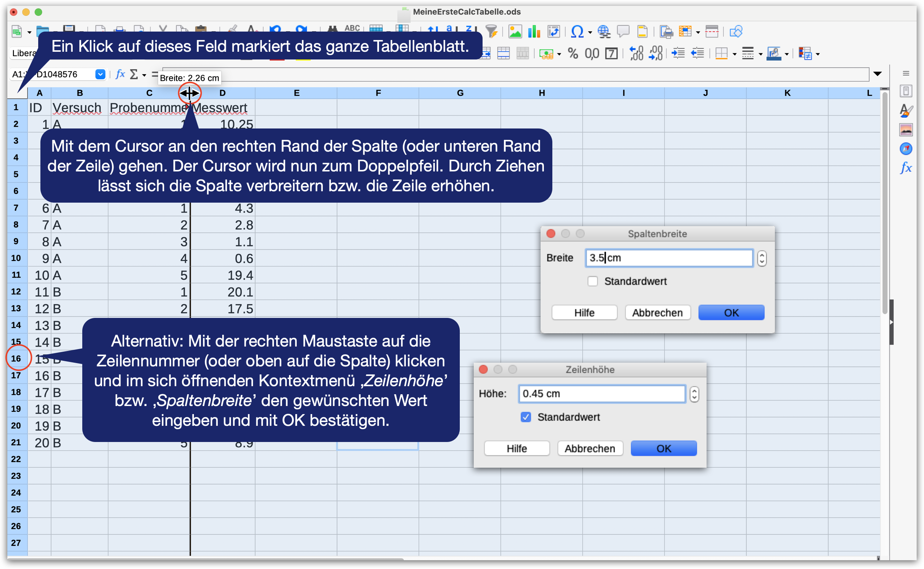Open the AutoFilter tool
Viewport: 924px width, 569px height.
pos(492,31)
